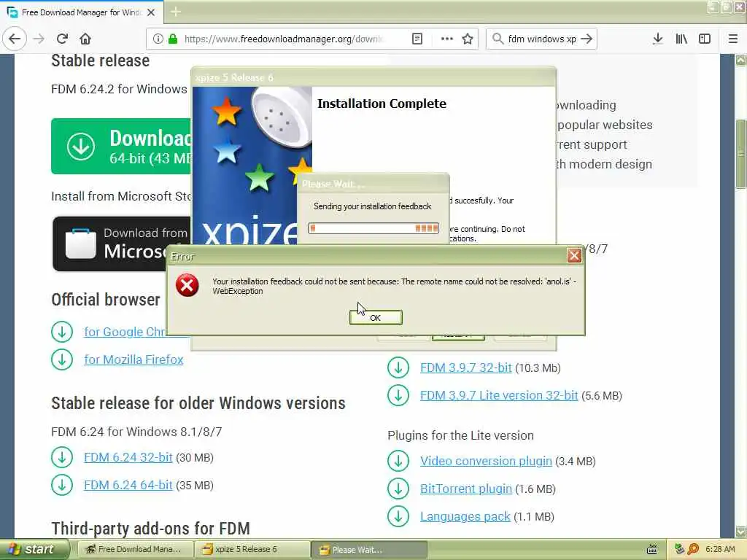This screenshot has width=747, height=560.
Task: Click the Download from Microsoft badge
Action: [x=122, y=244]
